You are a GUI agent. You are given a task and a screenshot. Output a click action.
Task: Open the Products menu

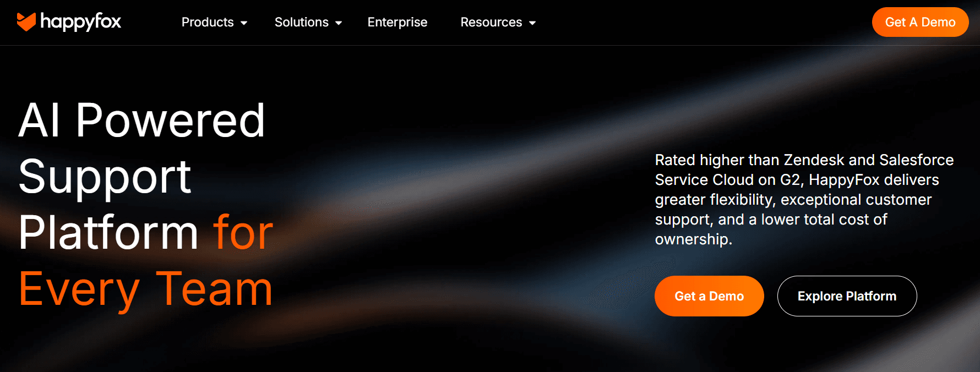pyautogui.click(x=208, y=22)
